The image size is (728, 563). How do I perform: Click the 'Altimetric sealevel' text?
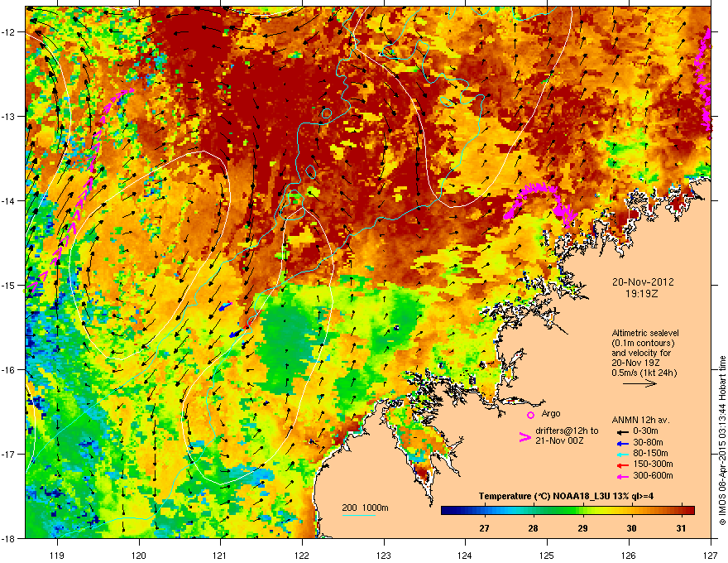click(x=645, y=333)
